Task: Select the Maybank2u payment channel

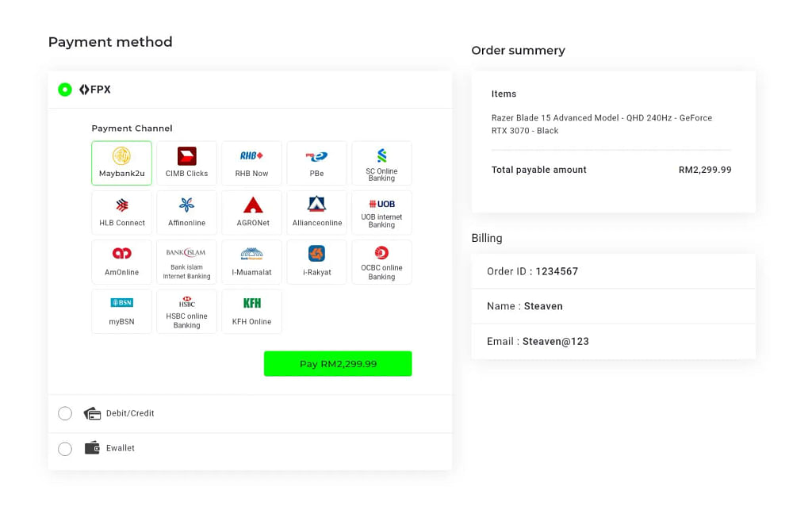Action: [x=121, y=163]
